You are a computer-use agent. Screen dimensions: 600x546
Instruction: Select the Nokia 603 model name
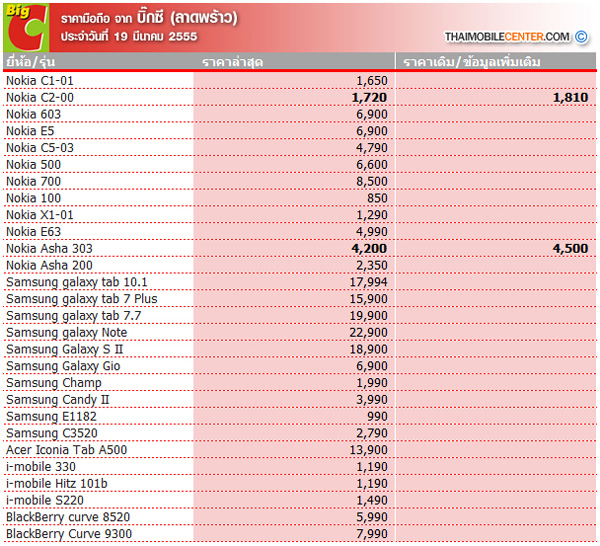point(33,114)
